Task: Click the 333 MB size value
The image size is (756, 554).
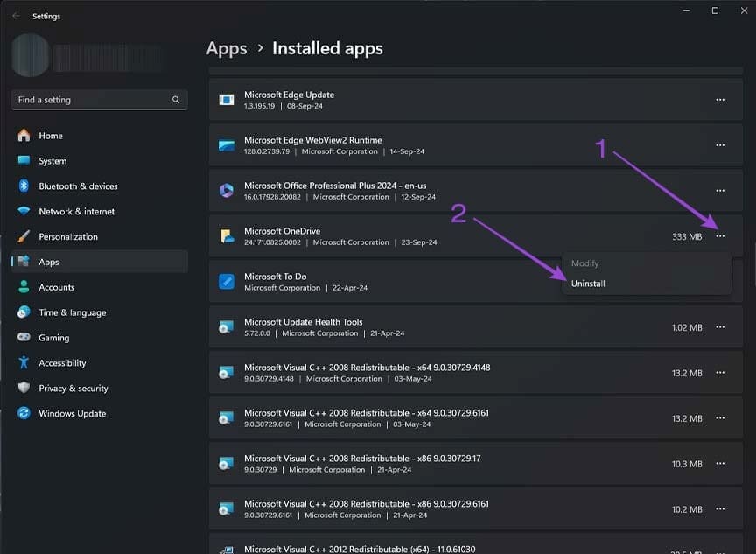Action: [687, 236]
